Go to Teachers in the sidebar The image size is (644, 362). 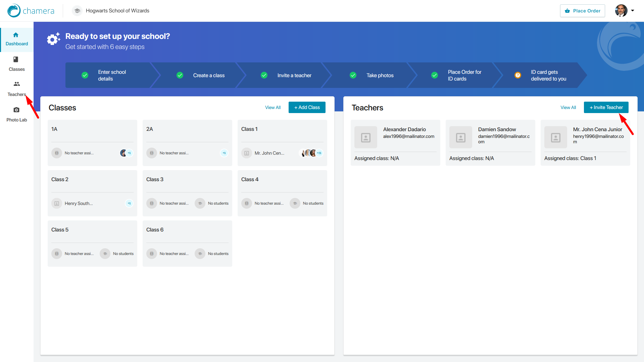pos(17,89)
